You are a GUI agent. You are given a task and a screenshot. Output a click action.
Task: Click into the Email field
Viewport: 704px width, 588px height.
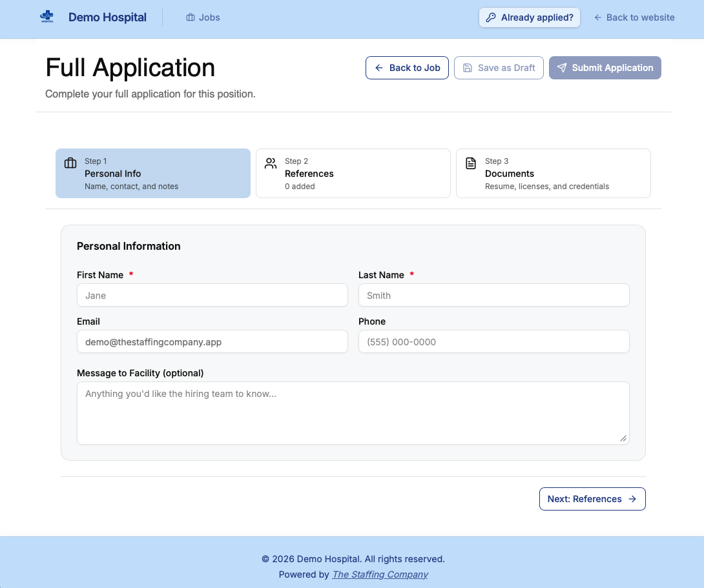212,342
